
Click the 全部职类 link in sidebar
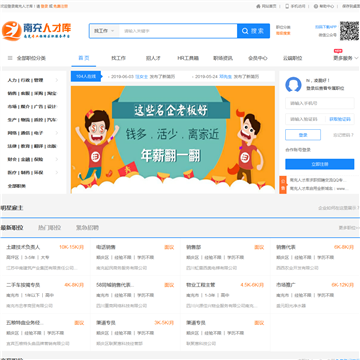click(x=17, y=186)
